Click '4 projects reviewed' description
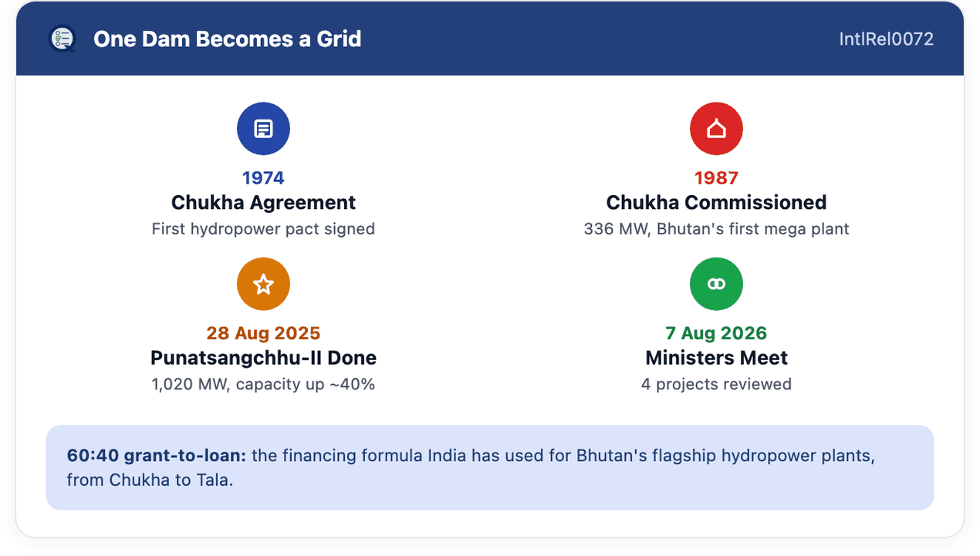The image size is (980, 556). click(716, 384)
